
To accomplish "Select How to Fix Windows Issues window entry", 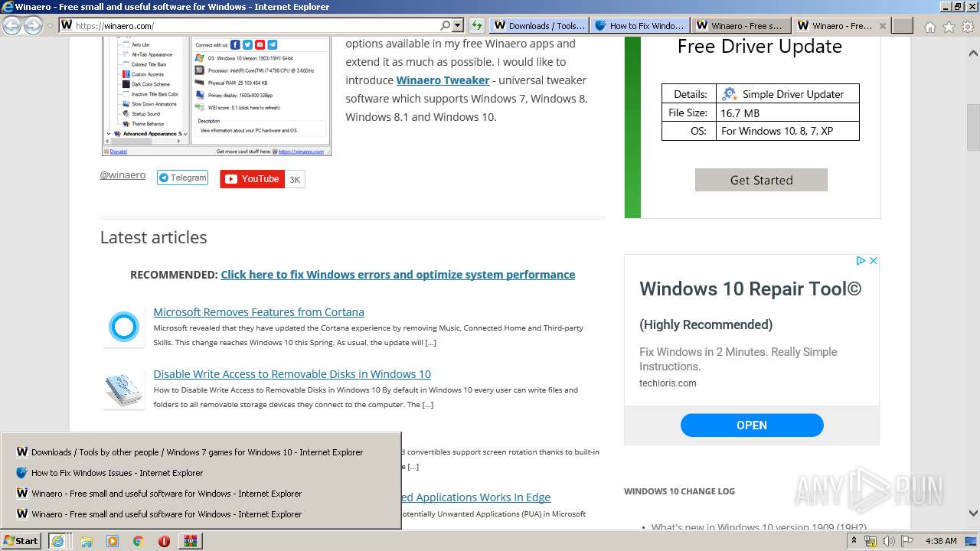I will [201, 473].
